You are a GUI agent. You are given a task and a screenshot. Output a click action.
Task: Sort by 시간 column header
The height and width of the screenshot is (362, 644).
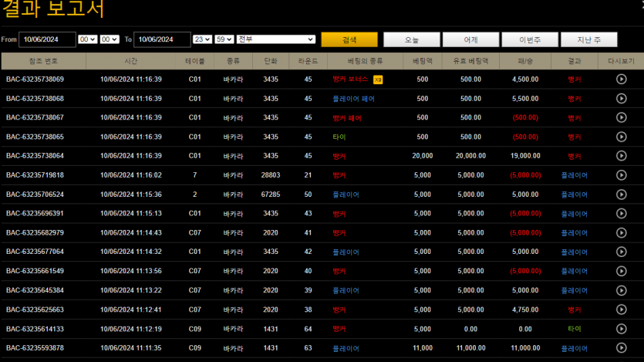click(x=130, y=61)
